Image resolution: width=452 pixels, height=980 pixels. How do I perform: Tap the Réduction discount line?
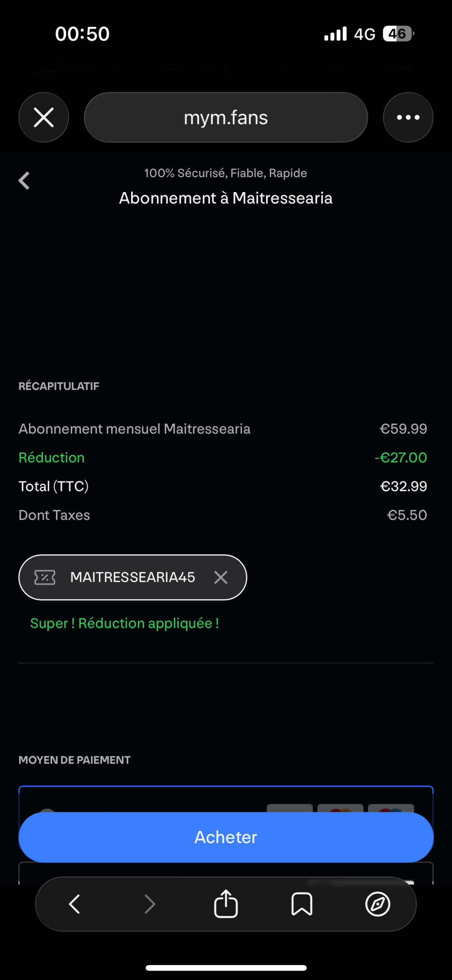(222, 457)
